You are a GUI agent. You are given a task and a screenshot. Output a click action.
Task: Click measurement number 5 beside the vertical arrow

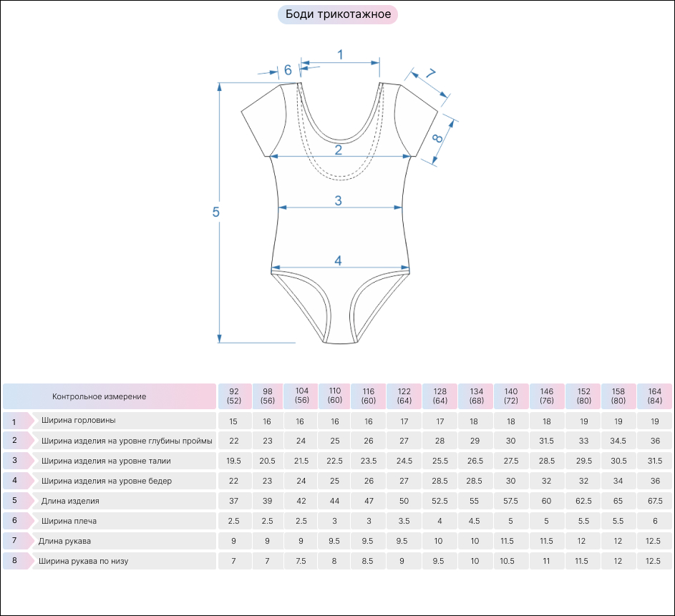coord(215,212)
